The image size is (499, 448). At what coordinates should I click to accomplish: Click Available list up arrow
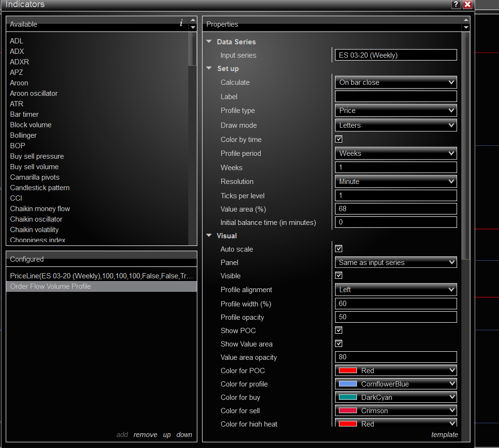[x=193, y=20]
